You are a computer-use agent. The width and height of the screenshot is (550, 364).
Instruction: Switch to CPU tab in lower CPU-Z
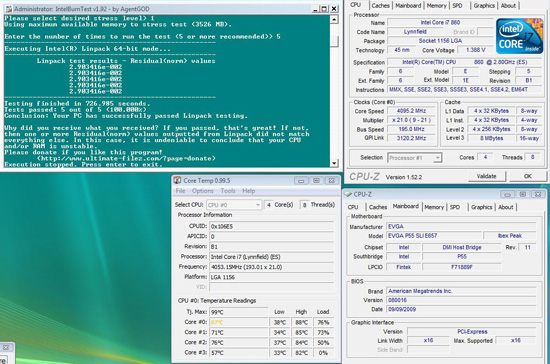click(353, 207)
